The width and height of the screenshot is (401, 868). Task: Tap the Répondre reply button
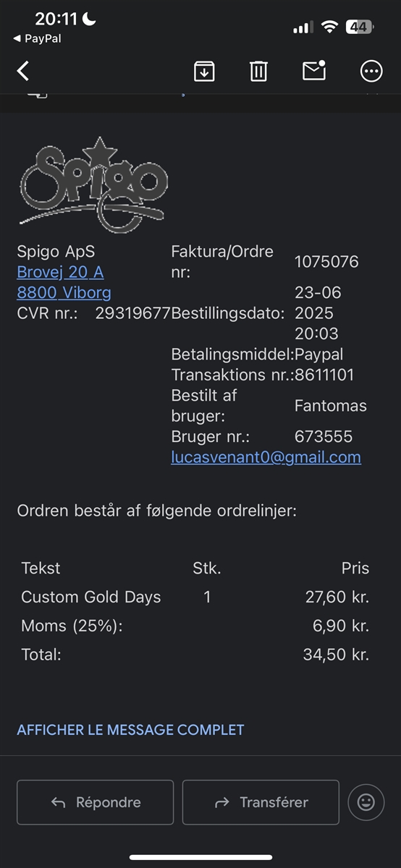pyautogui.click(x=95, y=802)
